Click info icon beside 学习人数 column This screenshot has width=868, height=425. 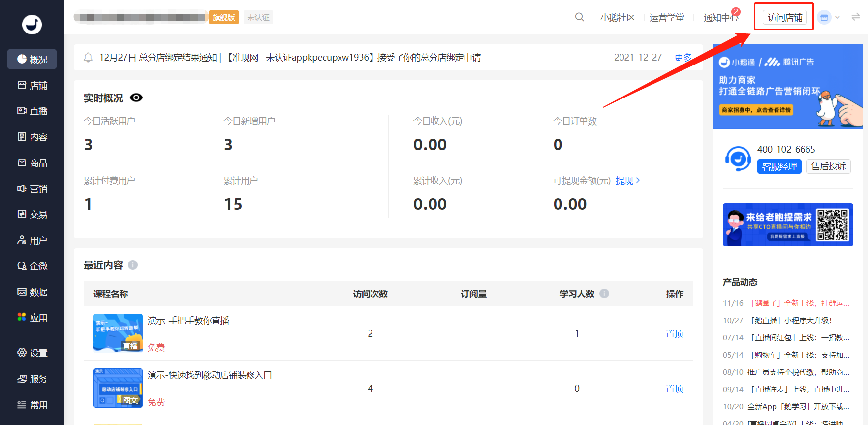click(x=604, y=294)
